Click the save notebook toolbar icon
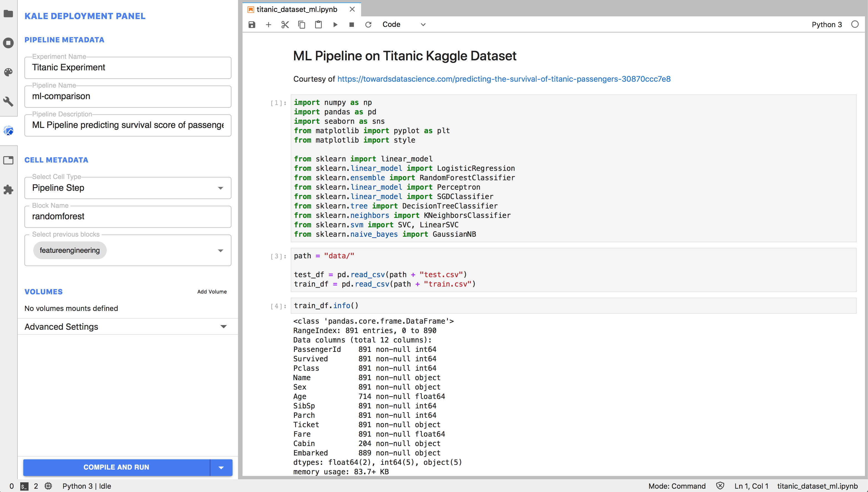The width and height of the screenshot is (868, 492). [252, 25]
